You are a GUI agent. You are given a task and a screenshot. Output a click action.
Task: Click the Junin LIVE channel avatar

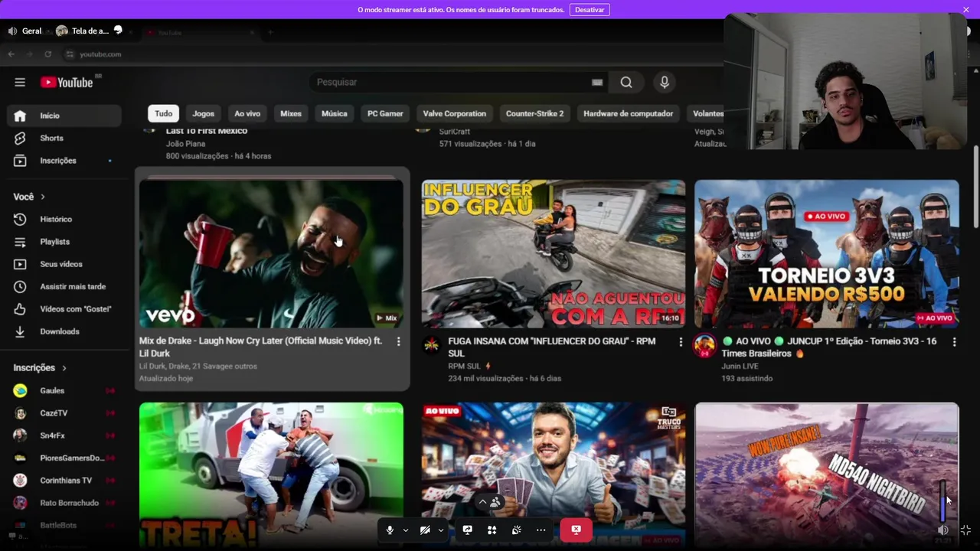coord(704,345)
